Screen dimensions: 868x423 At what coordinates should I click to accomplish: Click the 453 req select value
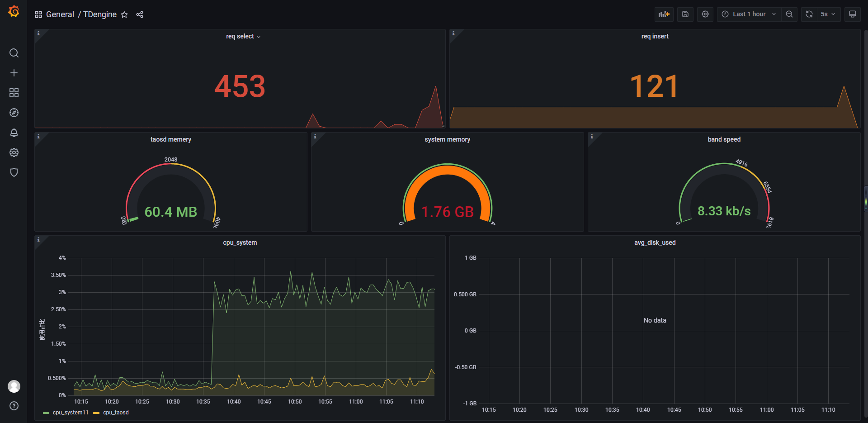[x=240, y=86]
